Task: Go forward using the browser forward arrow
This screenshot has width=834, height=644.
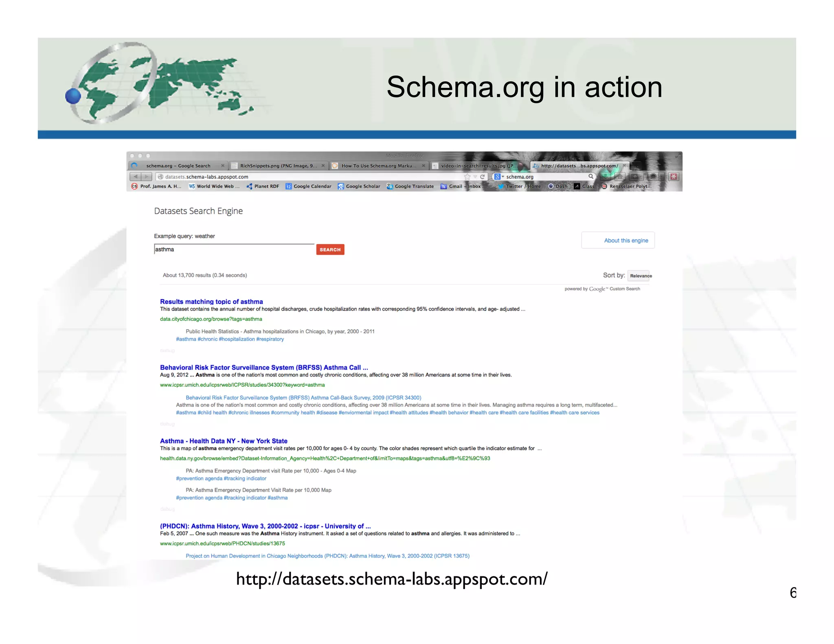Action: (147, 177)
